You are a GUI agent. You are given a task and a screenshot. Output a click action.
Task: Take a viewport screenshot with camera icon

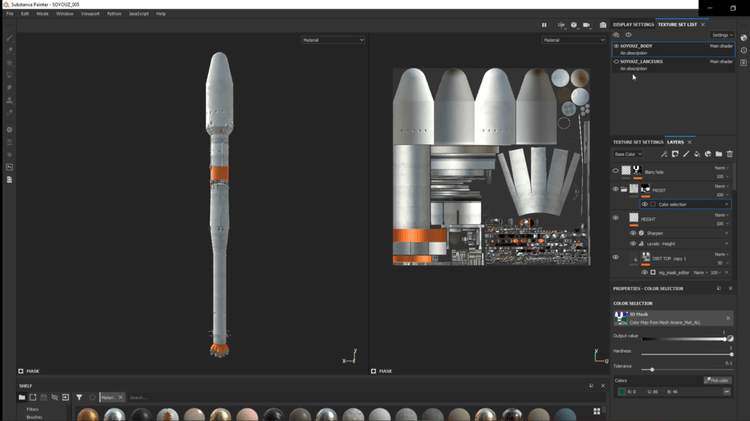603,25
